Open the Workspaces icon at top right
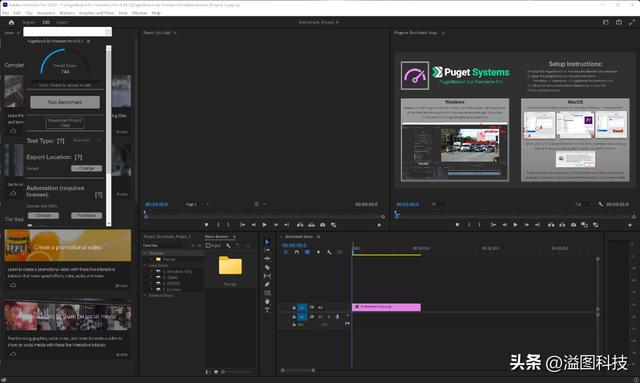Viewport: 640px width, 383px height. pos(606,22)
